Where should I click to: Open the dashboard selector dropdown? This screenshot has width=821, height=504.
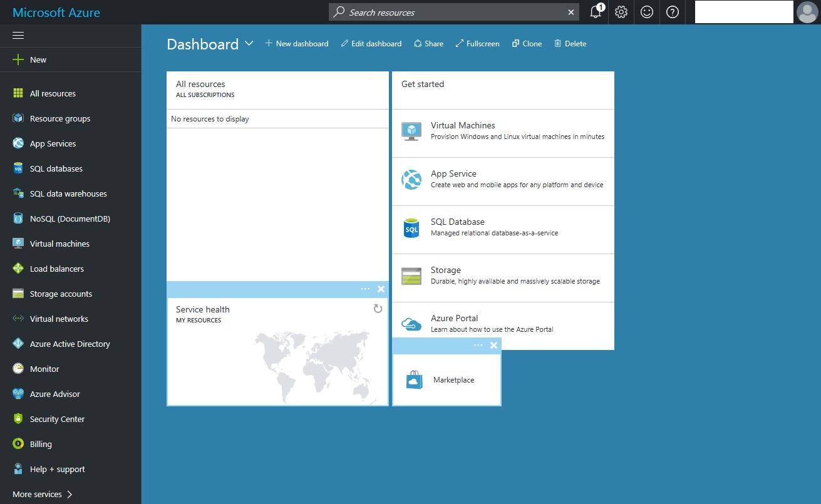click(x=249, y=43)
